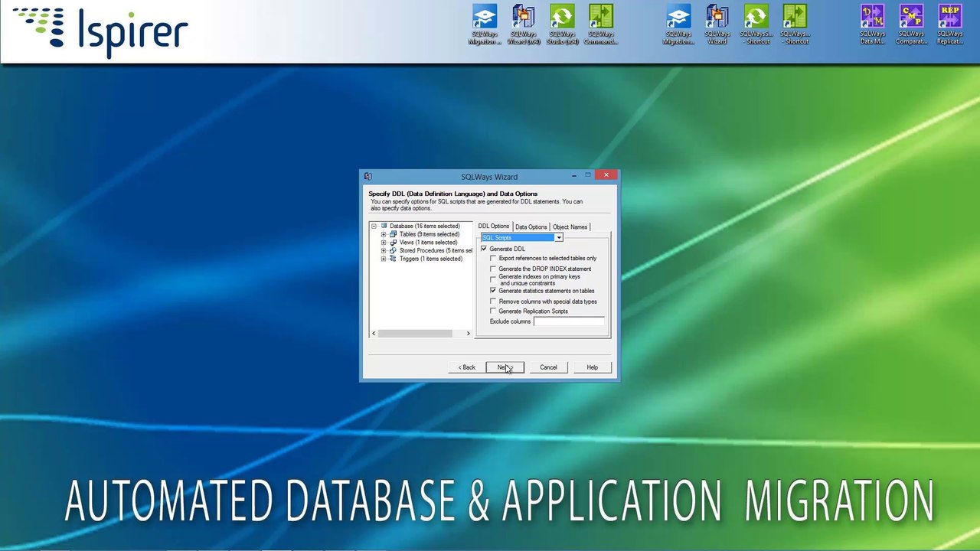This screenshot has height=551, width=980.
Task: Select the Triggers node icon in the tree
Action: click(394, 259)
